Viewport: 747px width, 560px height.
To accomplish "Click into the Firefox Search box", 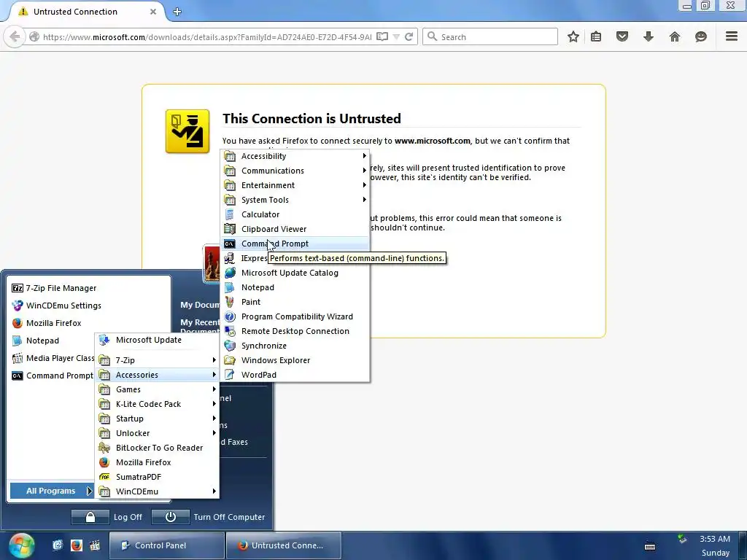I will click(x=489, y=36).
